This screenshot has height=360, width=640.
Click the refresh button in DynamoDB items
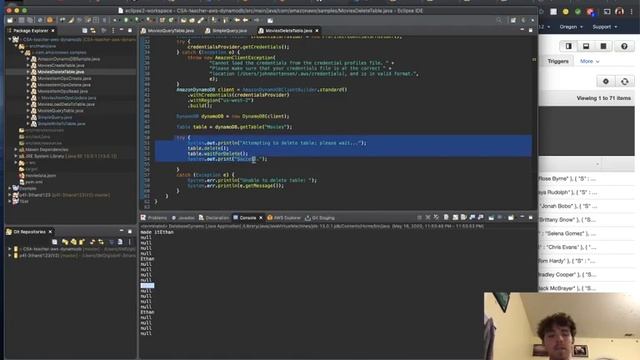tap(624, 82)
